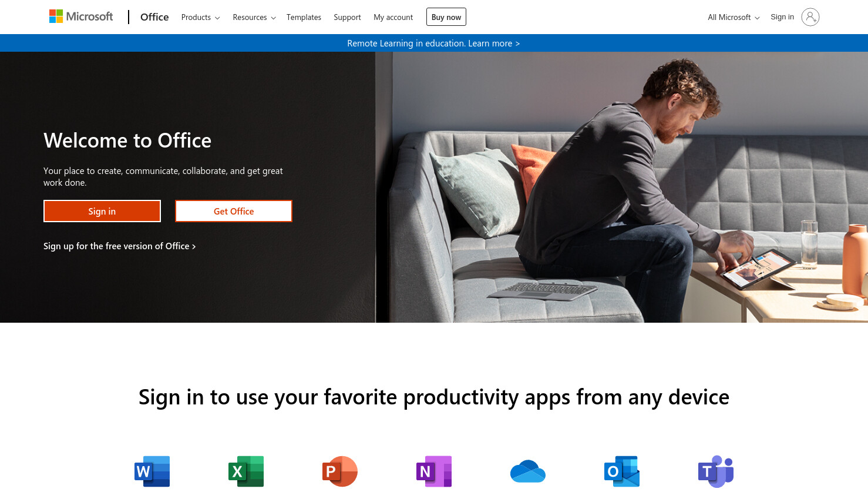
Task: Open Remote Learning in education banner link
Action: click(x=433, y=43)
